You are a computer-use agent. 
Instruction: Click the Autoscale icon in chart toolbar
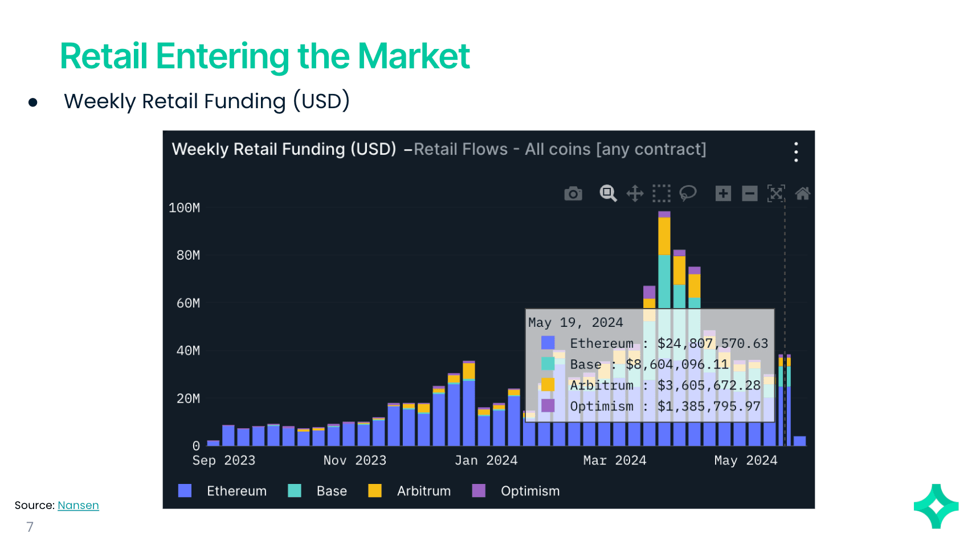(x=776, y=194)
